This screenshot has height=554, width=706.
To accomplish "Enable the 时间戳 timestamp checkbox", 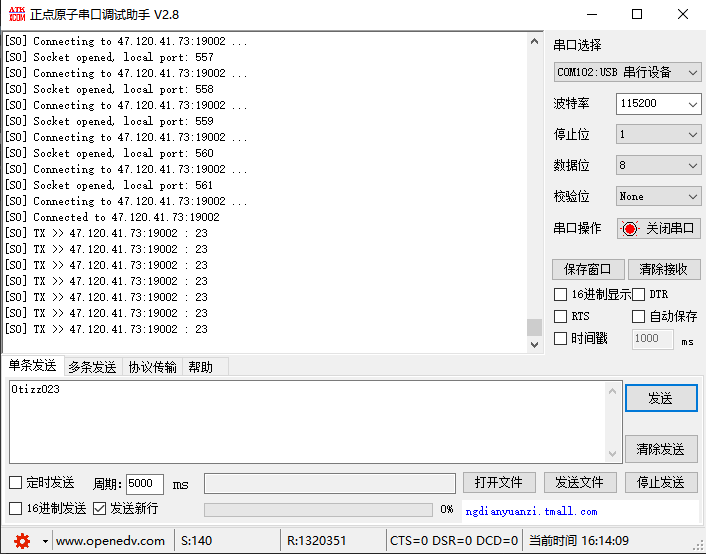I will tap(560, 338).
